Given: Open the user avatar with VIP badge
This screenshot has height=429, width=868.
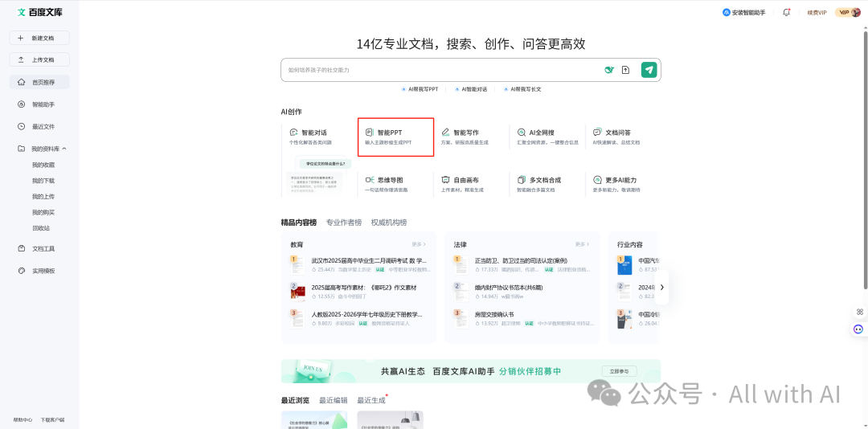Looking at the screenshot, I should [x=848, y=12].
